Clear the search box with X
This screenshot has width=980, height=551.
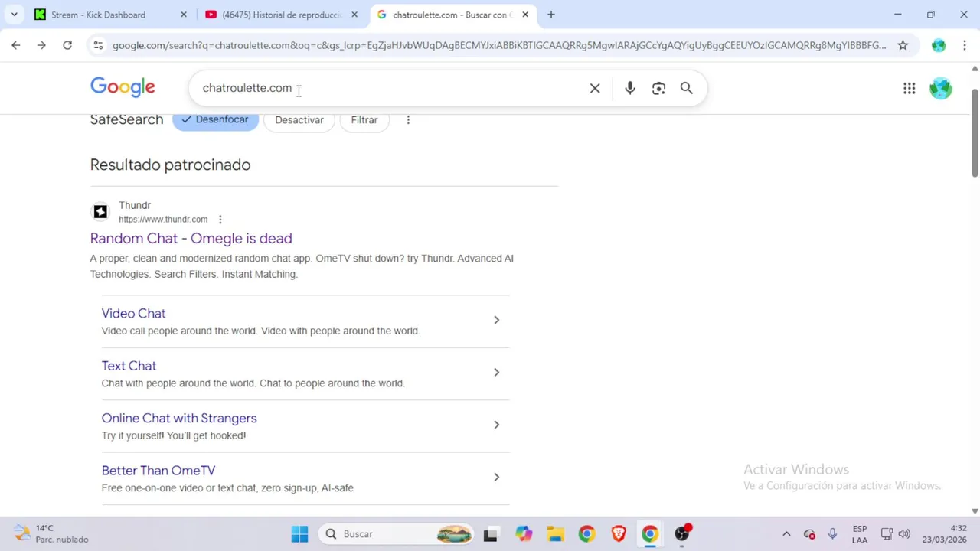[595, 88]
